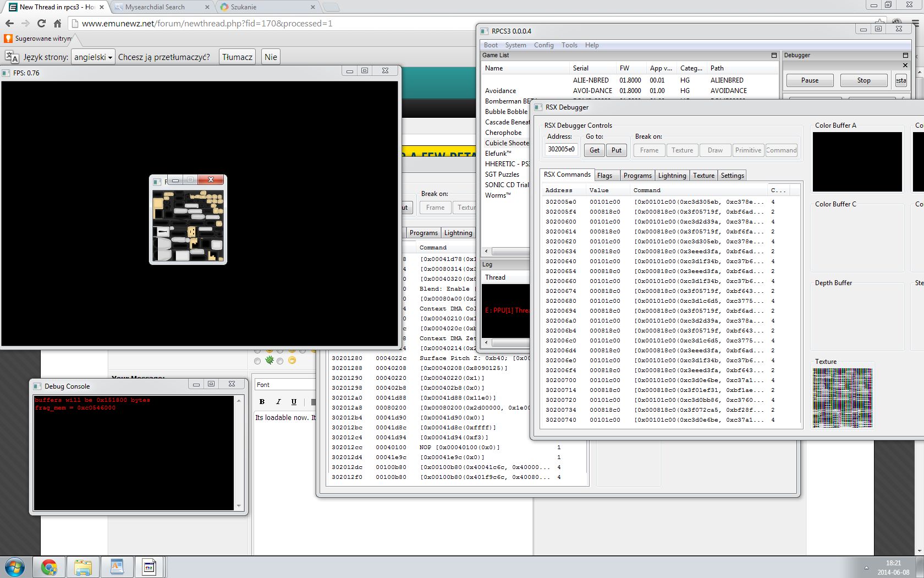The height and width of the screenshot is (578, 924).
Task: Show hidden icons in the system tray
Action: coord(866,568)
